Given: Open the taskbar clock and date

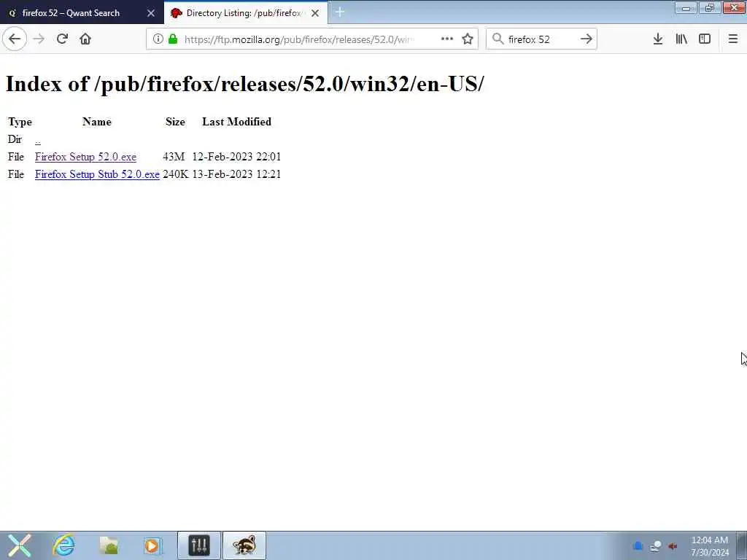Looking at the screenshot, I should pyautogui.click(x=710, y=545).
